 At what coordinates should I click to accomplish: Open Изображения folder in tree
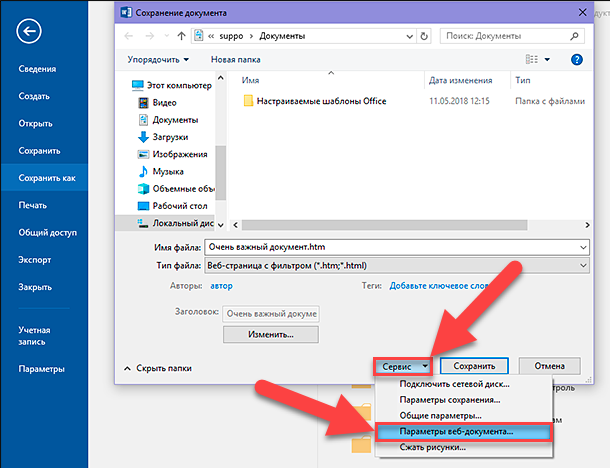172,154
